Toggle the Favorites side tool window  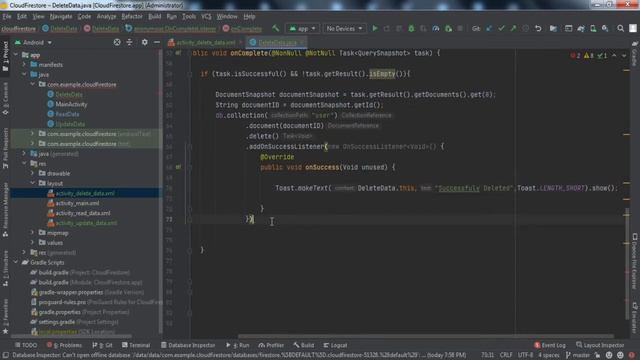click(5, 316)
